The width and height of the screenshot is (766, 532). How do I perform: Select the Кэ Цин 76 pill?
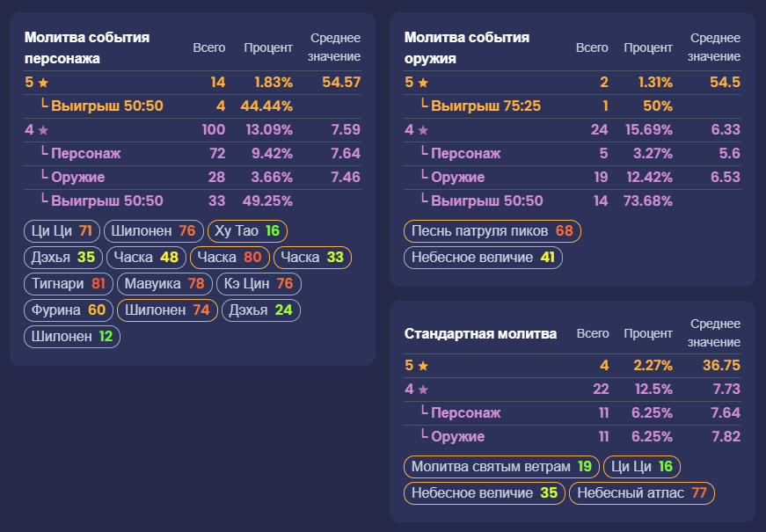(x=259, y=284)
